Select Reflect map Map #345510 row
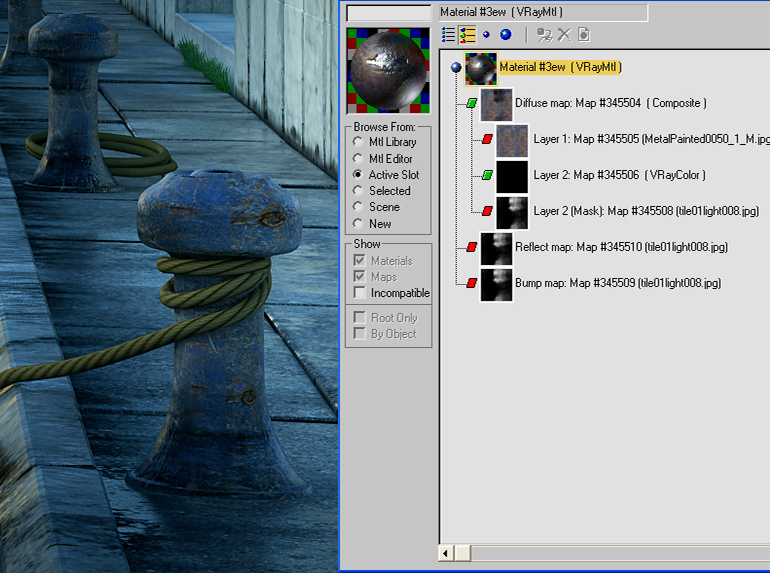 [x=621, y=247]
